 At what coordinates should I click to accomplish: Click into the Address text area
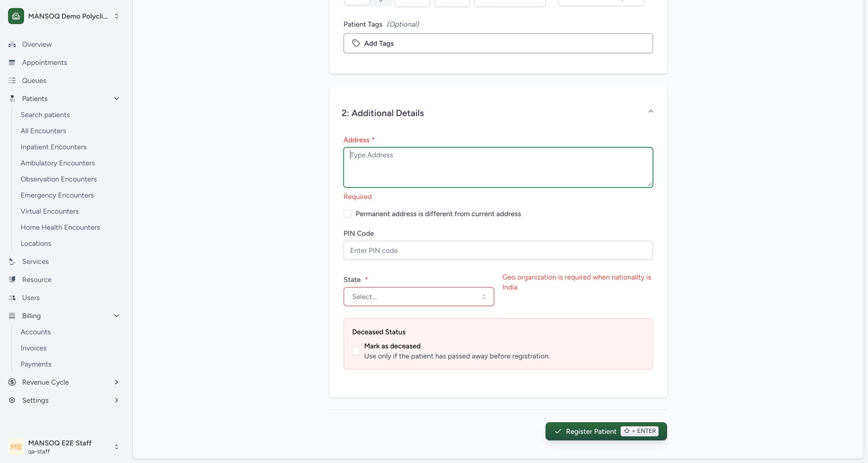pyautogui.click(x=498, y=167)
